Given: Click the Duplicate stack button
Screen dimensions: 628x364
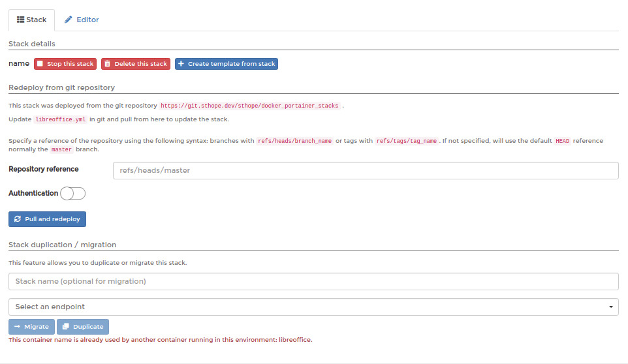Looking at the screenshot, I should (x=83, y=326).
